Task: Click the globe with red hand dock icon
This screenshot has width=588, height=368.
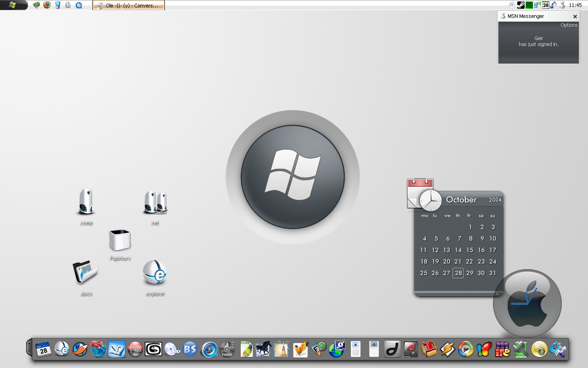Action: pyautogui.click(x=98, y=350)
